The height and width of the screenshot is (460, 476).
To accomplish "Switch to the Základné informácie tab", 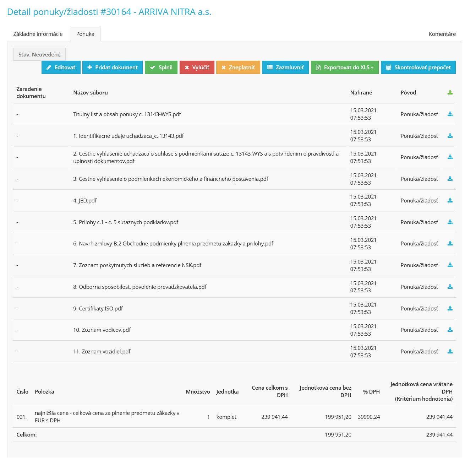I will pyautogui.click(x=38, y=34).
